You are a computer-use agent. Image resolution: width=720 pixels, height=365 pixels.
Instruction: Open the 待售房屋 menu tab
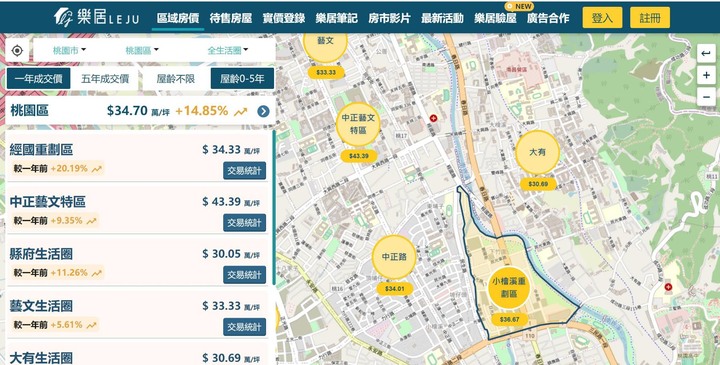pyautogui.click(x=231, y=18)
